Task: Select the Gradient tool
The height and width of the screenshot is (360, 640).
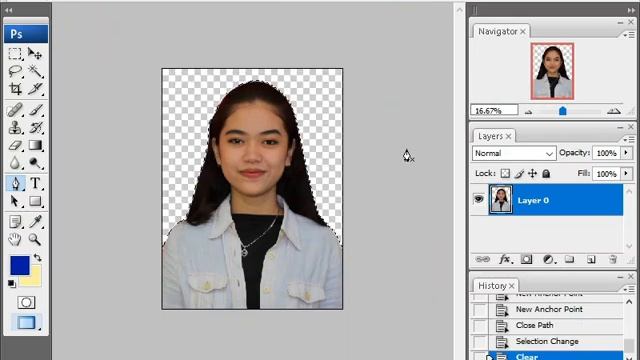Action: click(x=35, y=145)
